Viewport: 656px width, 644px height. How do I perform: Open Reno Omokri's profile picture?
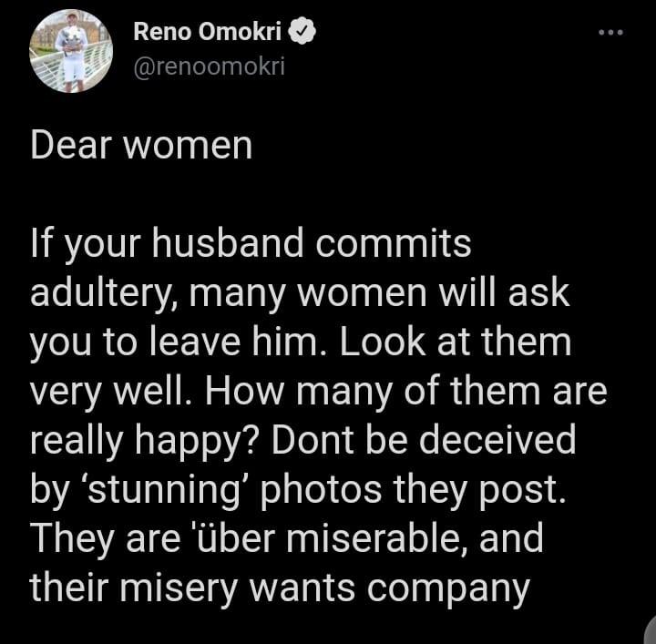[x=71, y=51]
